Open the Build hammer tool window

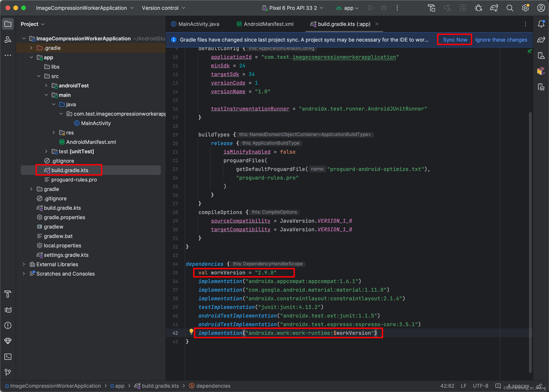[8, 294]
